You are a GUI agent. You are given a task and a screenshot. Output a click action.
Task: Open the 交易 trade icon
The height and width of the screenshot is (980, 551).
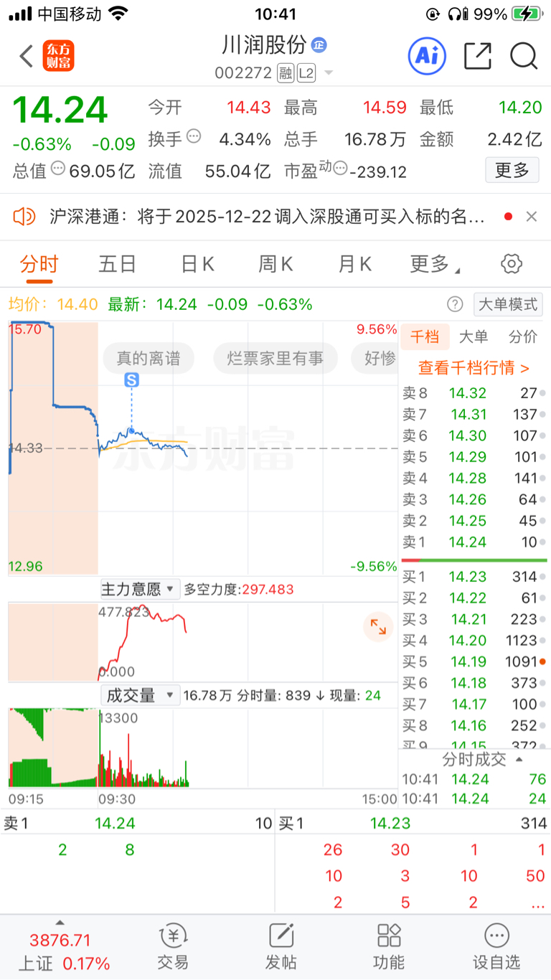(173, 948)
